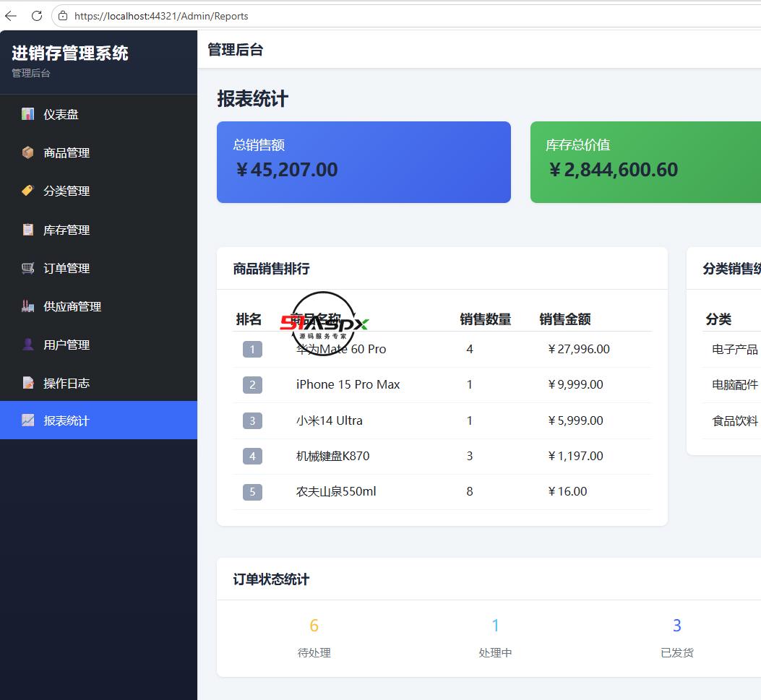
Task: Click the ¥1,197.00 sales amount
Action: click(x=575, y=456)
